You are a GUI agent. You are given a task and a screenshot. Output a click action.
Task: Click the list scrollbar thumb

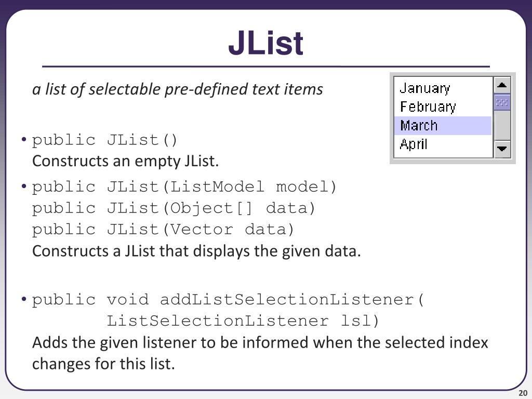(x=502, y=102)
